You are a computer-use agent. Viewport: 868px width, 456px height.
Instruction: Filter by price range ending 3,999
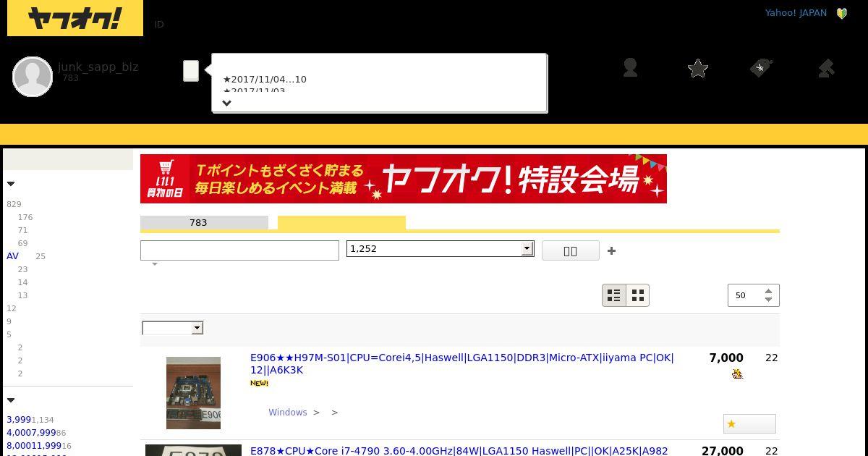coord(19,420)
